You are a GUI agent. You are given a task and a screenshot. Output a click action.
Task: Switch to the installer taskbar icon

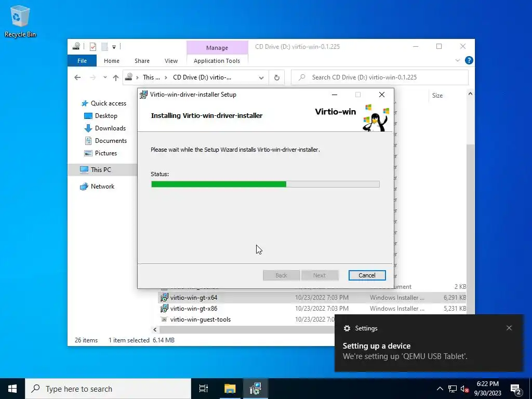pos(255,389)
